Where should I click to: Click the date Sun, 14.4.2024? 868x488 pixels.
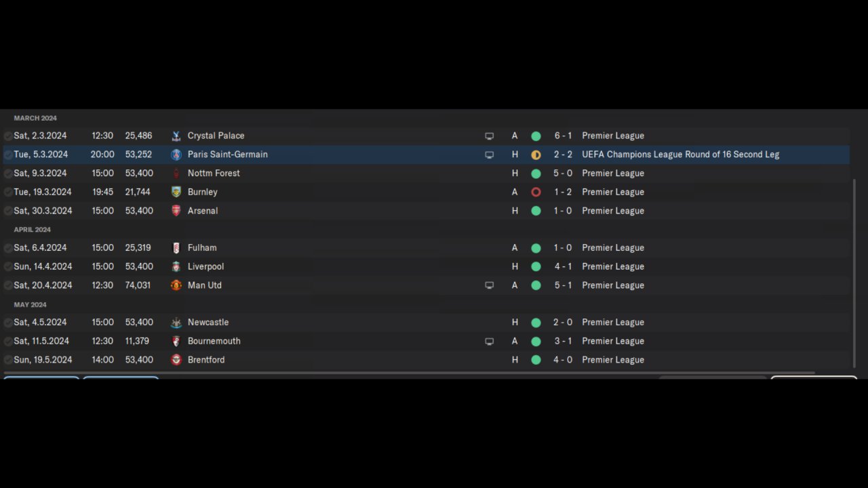coord(43,266)
